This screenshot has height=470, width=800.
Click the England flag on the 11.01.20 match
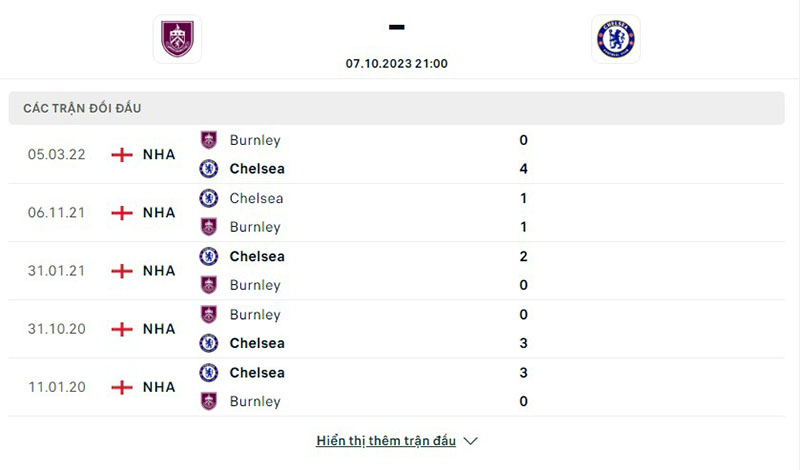(x=122, y=387)
